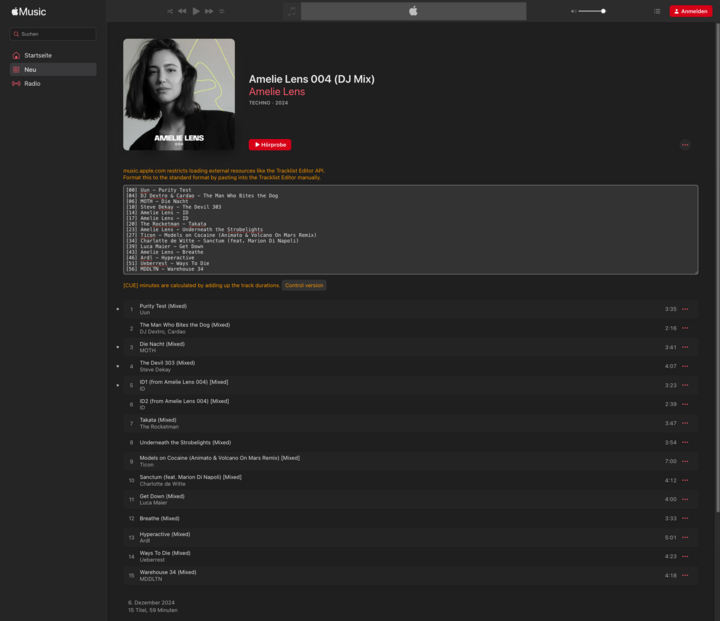The width and height of the screenshot is (720, 621).
Task: Click artist Ticon under Models on Cocaine
Action: tap(146, 465)
